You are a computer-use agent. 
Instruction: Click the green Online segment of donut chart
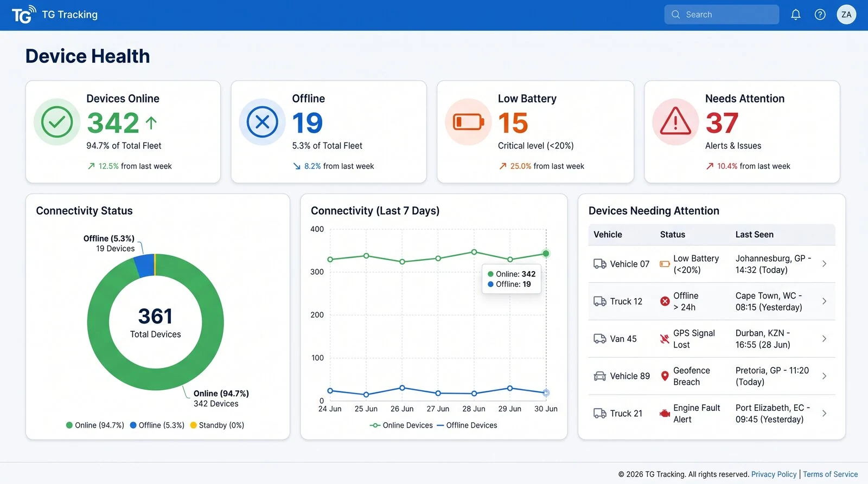(156, 379)
